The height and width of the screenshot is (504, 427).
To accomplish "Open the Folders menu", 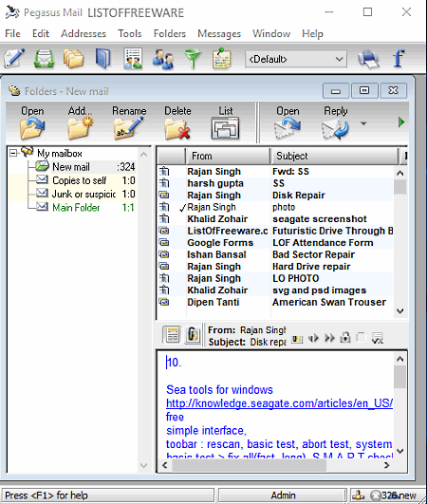I will (170, 33).
